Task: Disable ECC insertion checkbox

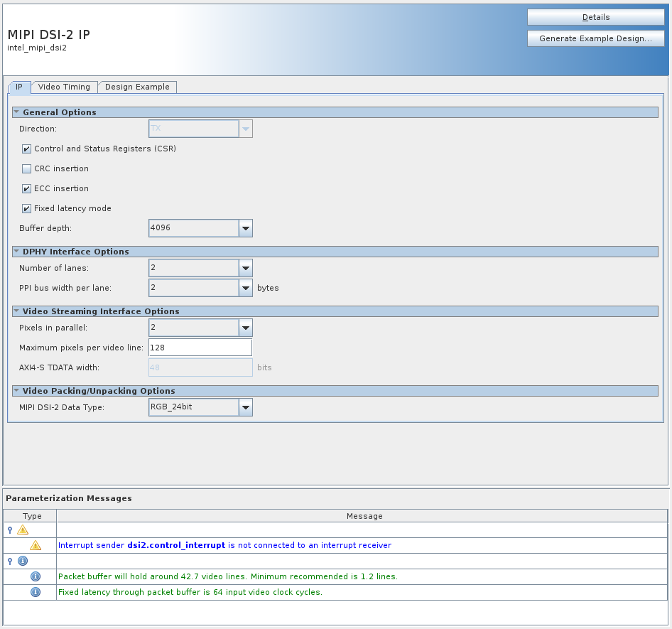Action: click(x=26, y=188)
